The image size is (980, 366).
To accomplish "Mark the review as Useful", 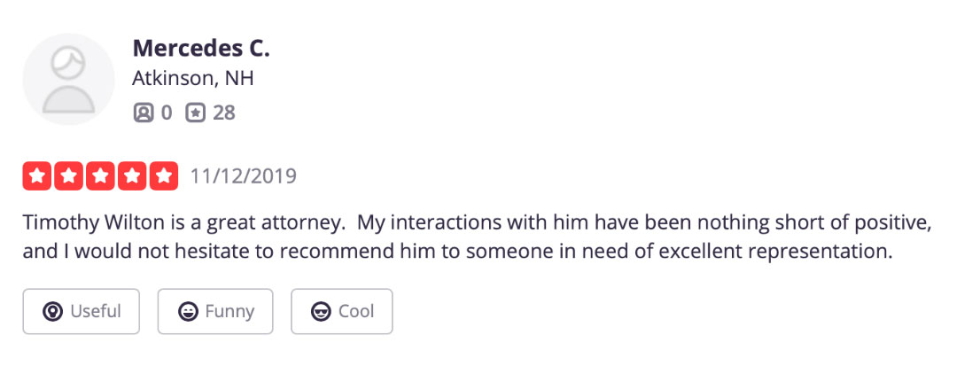I will point(82,311).
